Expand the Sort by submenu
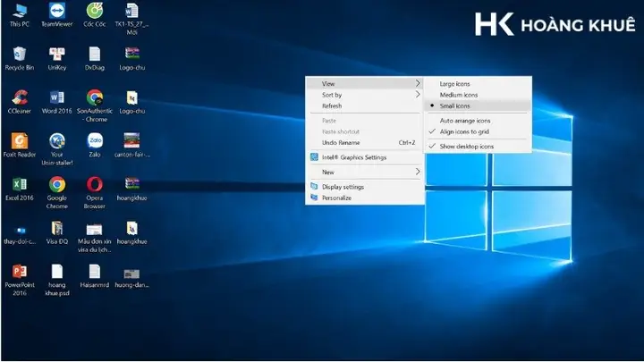 [365, 95]
